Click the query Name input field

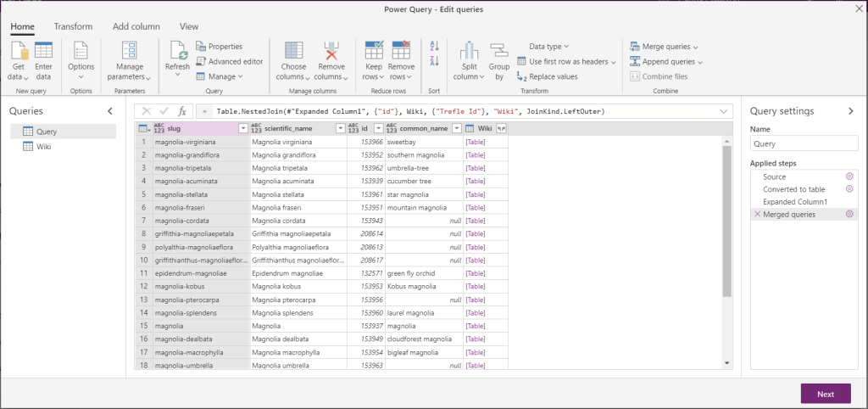tap(804, 144)
